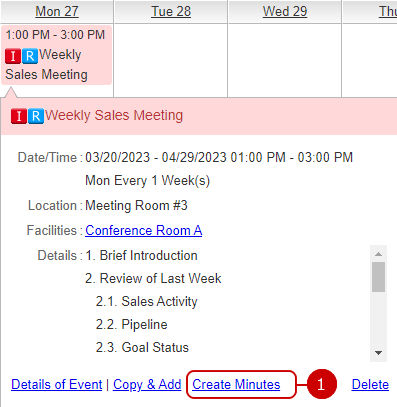This screenshot has width=397, height=407.
Task: Click the Copy & Add link
Action: point(147,384)
